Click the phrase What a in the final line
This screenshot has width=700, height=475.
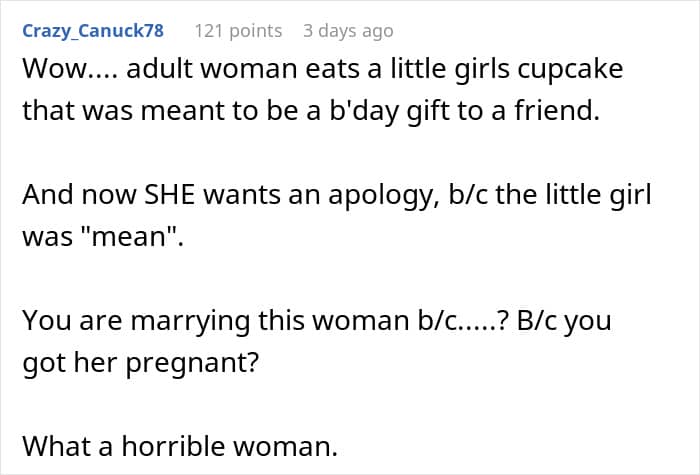[67, 446]
